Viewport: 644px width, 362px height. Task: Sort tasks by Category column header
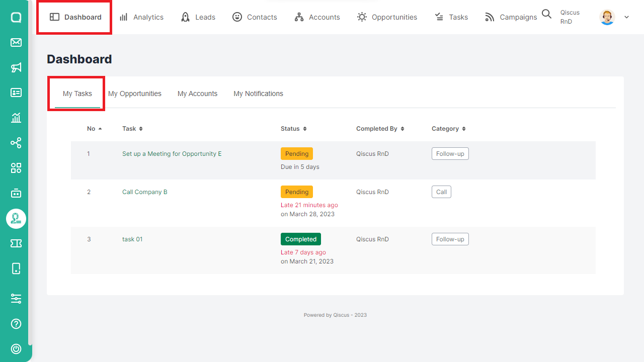pyautogui.click(x=448, y=129)
